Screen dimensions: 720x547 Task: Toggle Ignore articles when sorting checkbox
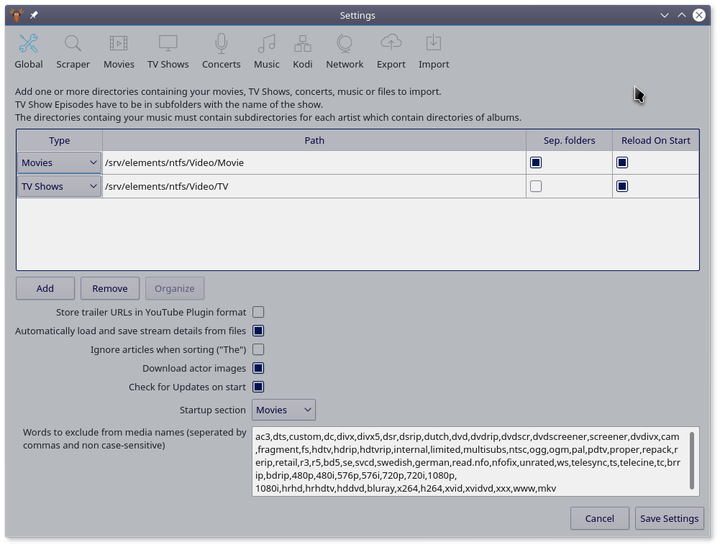click(x=258, y=350)
